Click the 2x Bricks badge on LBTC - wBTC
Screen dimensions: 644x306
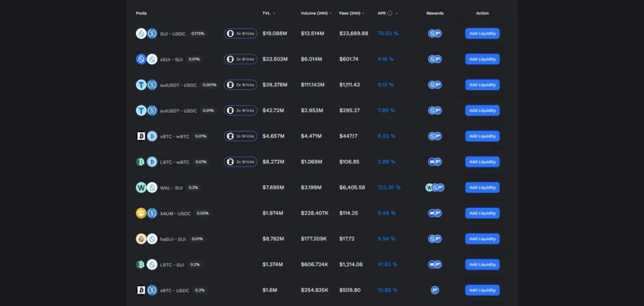(240, 162)
